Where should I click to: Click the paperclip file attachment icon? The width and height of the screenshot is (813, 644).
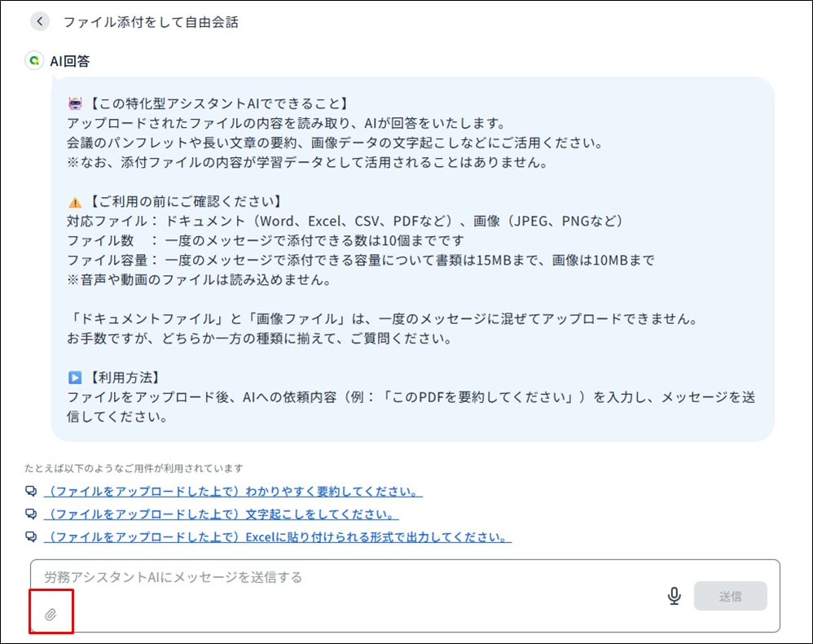[x=51, y=614]
